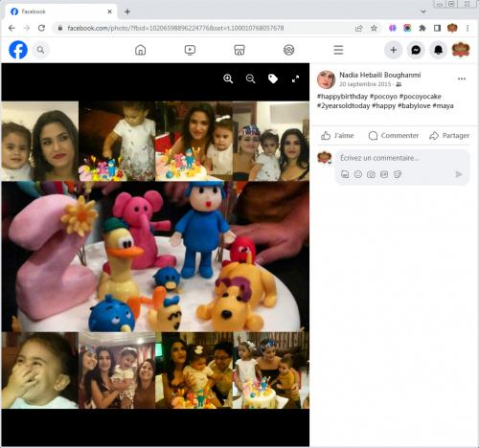Click the #babylove hashtag
Screen dimensions: 479x448
point(414,106)
